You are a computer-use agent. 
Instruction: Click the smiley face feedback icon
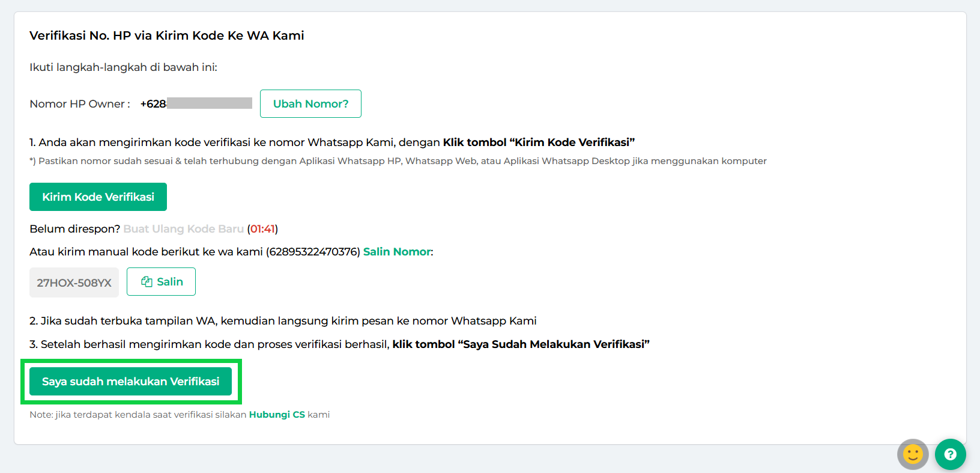pyautogui.click(x=913, y=454)
